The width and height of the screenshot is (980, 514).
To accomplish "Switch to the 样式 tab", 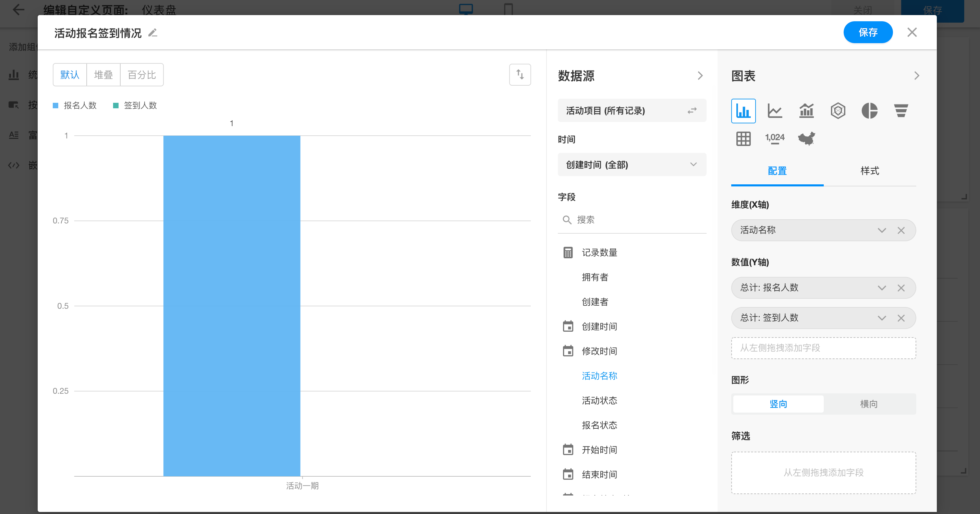I will pyautogui.click(x=869, y=171).
